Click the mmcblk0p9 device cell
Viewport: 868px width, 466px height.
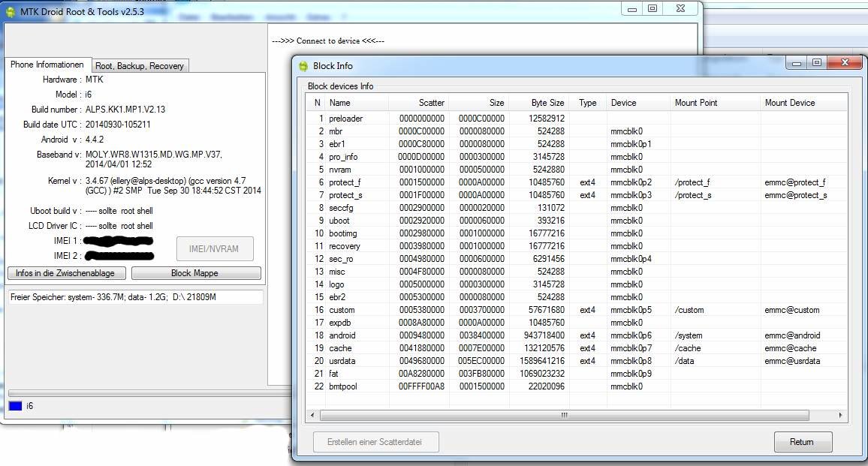[x=631, y=374]
